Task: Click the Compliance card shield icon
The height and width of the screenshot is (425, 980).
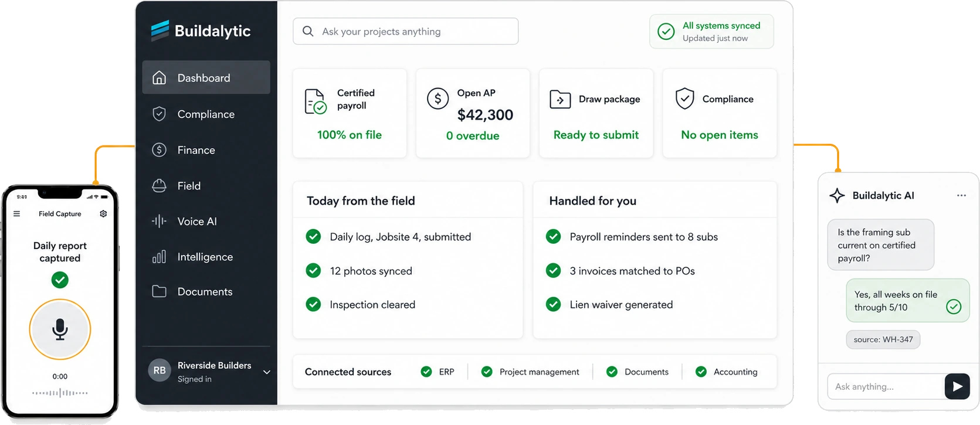Action: pyautogui.click(x=684, y=98)
